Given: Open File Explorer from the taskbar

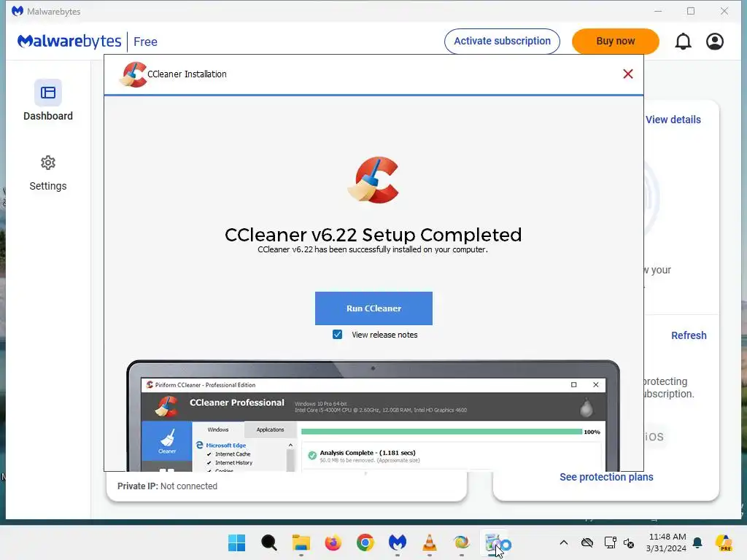Looking at the screenshot, I should click(x=301, y=542).
